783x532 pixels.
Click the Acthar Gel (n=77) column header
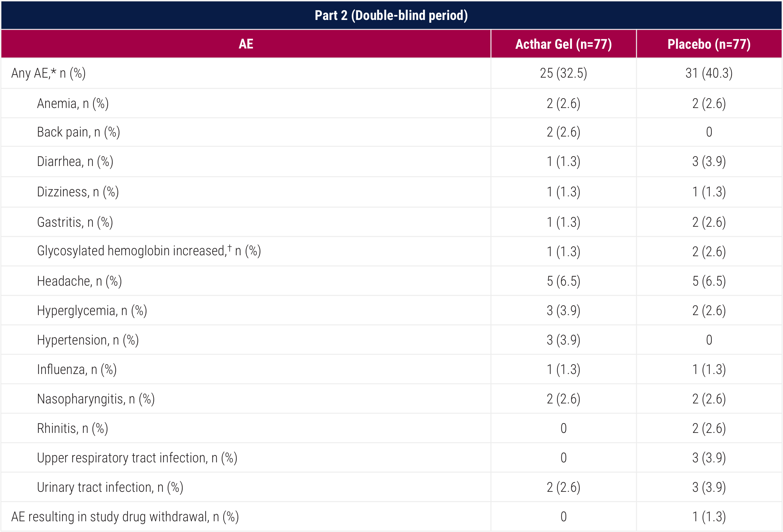564,44
